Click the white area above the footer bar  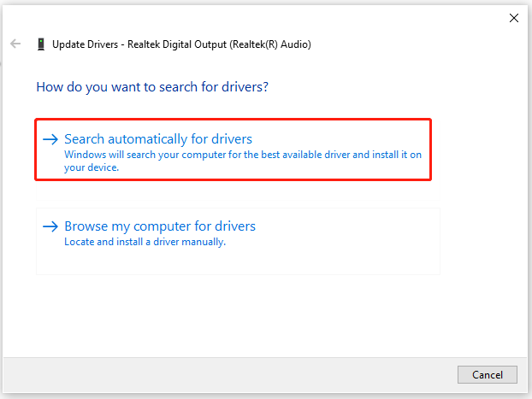coord(264,315)
